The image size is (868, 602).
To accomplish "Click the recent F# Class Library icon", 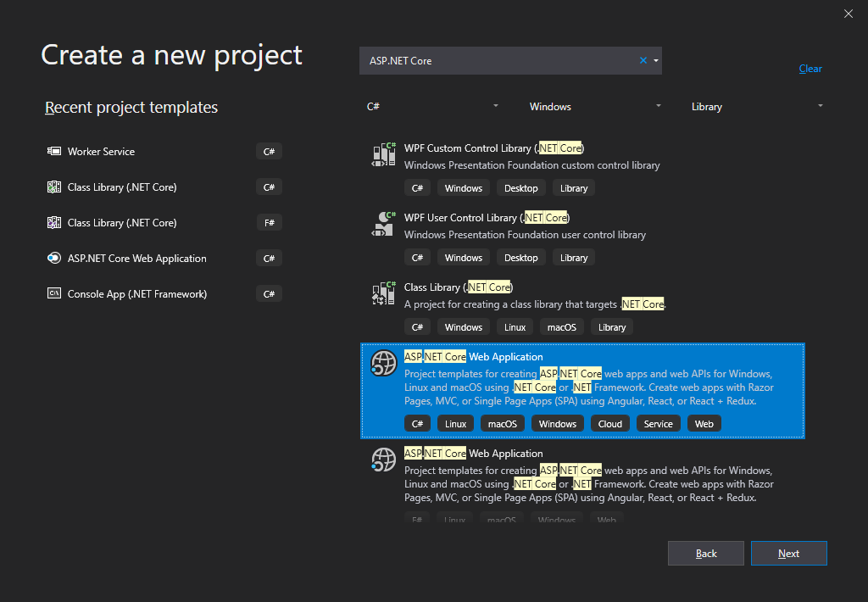I will click(53, 223).
